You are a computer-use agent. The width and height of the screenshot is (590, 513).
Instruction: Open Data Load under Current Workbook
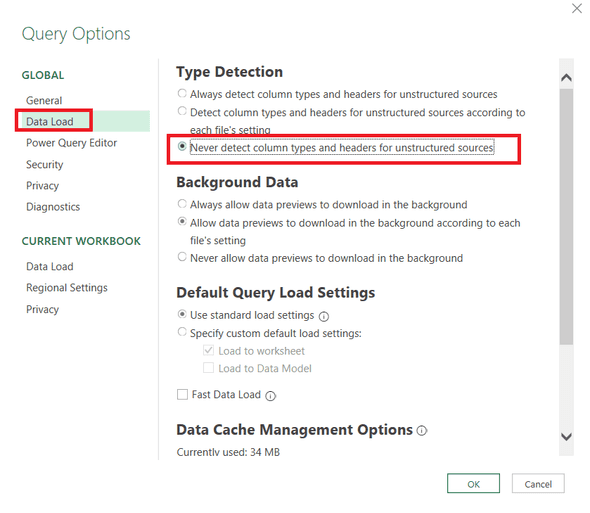coord(50,266)
